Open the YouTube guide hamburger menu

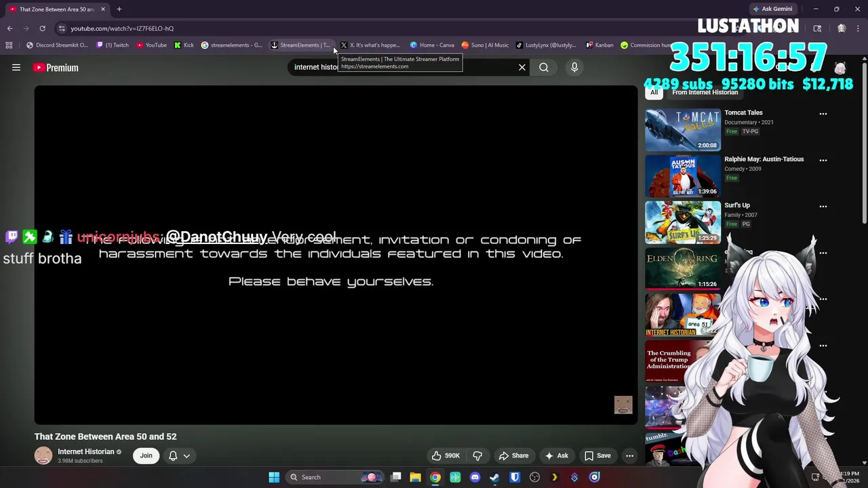[16, 67]
